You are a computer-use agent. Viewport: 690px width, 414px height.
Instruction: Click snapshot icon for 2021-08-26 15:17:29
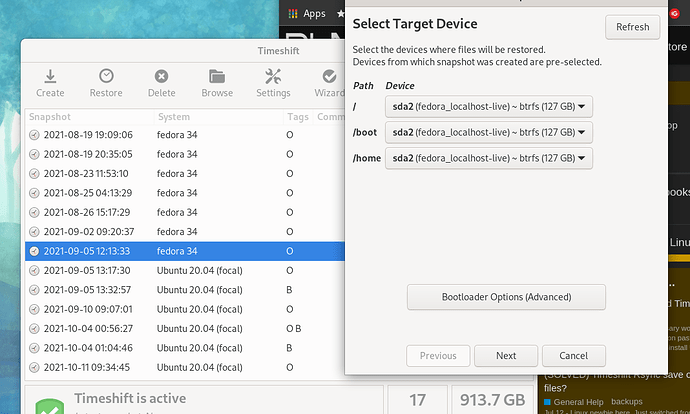click(x=34, y=212)
